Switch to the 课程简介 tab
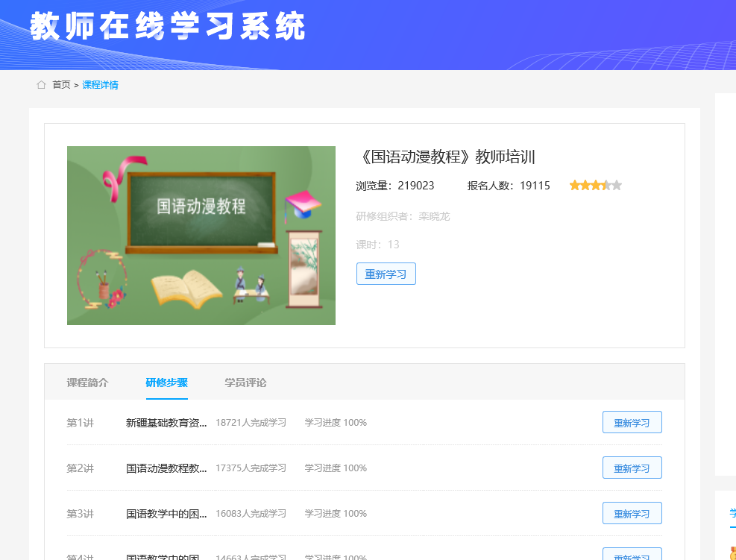 tap(87, 383)
